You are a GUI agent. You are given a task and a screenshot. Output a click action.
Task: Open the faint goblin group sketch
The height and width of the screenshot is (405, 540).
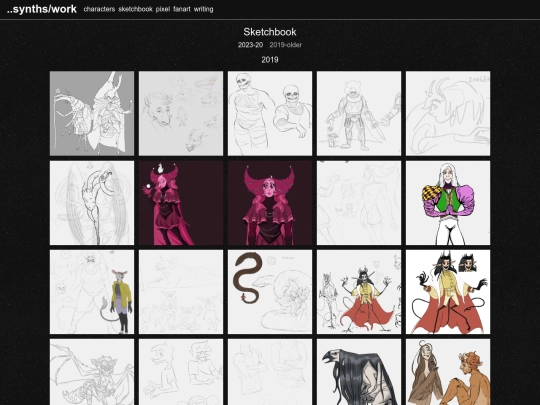[x=181, y=292]
